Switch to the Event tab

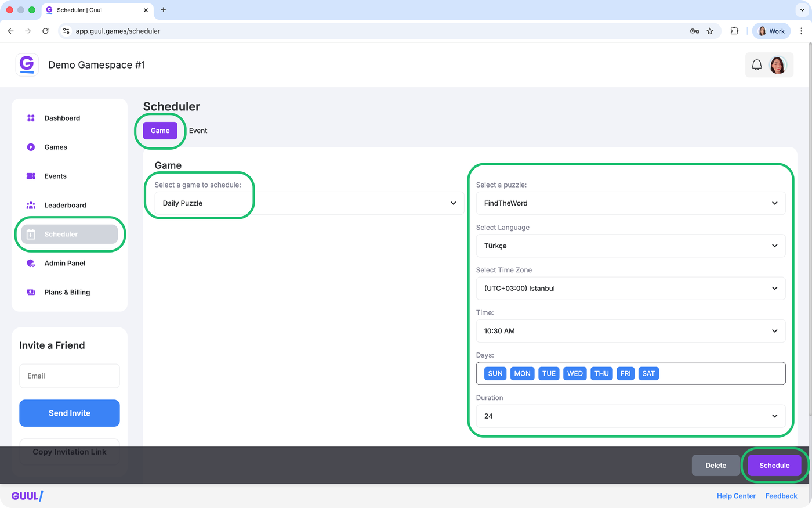coord(198,131)
